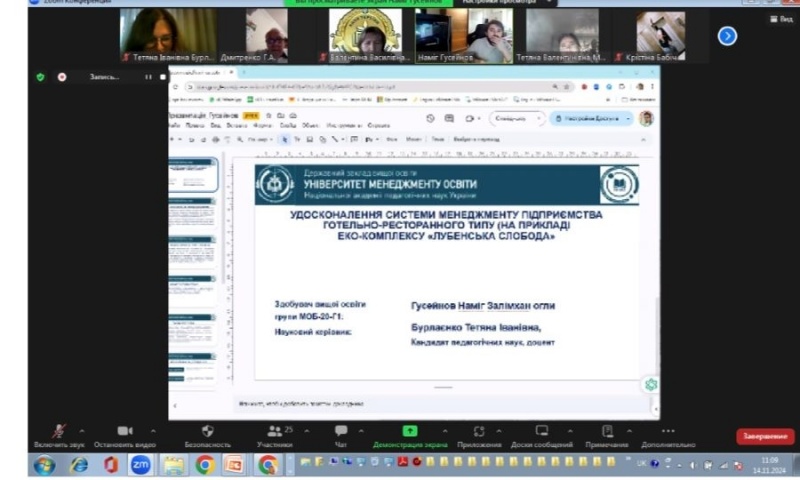Open Безопасность shield in Zoom toolbar
Image resolution: width=800 pixels, height=480 pixels.
208,436
